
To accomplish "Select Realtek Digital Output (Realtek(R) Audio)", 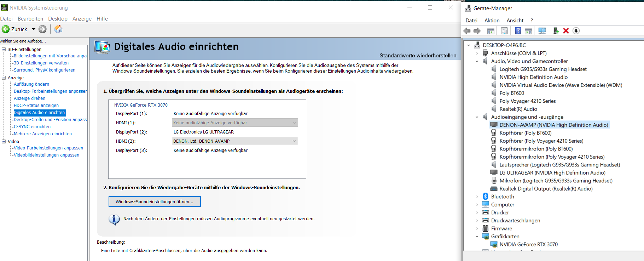I will (546, 189).
